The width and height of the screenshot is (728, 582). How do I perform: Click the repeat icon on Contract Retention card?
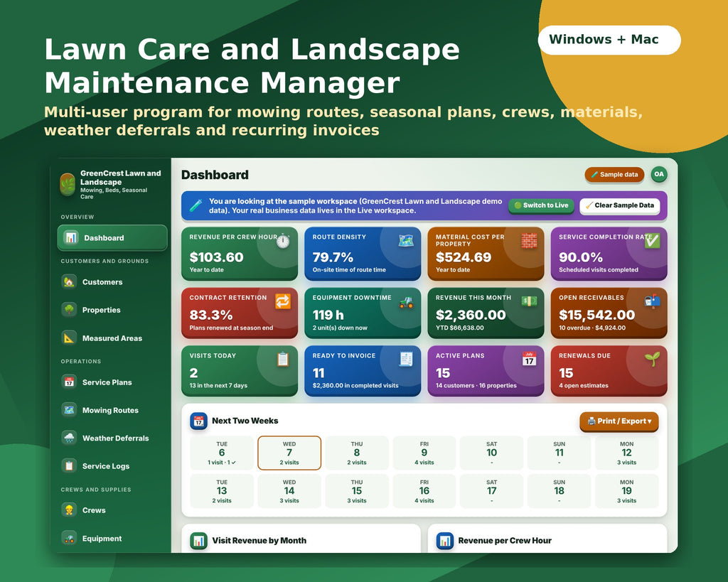pyautogui.click(x=283, y=301)
